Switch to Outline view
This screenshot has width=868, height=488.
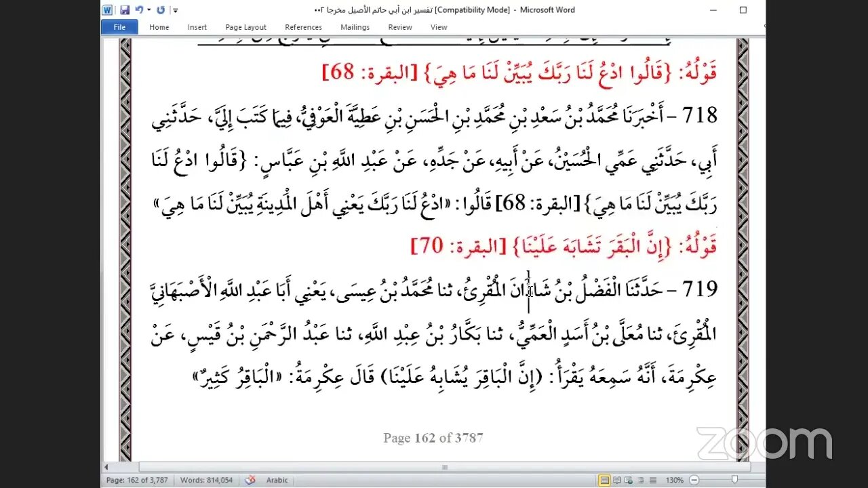pos(641,480)
